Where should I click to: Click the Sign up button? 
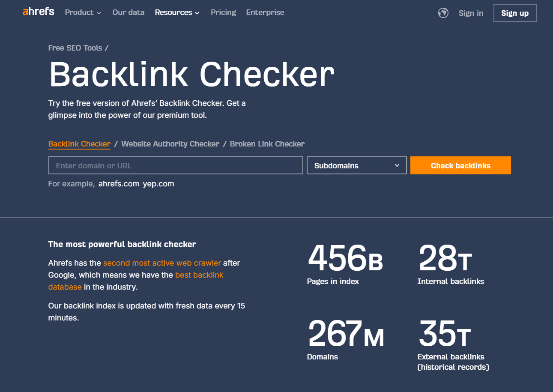(515, 13)
